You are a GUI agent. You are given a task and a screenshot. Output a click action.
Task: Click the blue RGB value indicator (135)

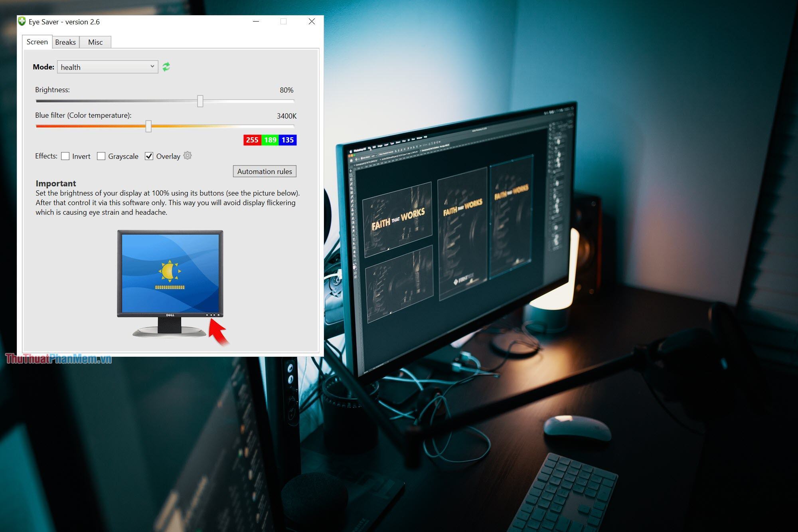(x=286, y=140)
